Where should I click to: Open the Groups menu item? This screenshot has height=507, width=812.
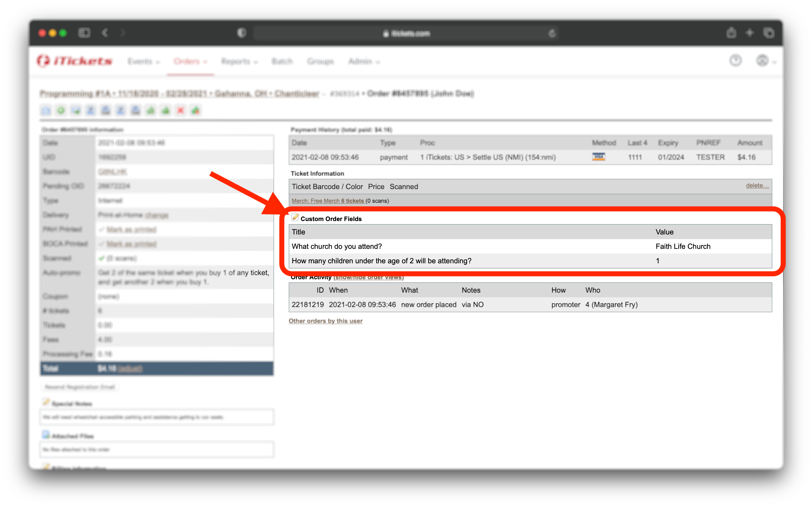point(320,61)
